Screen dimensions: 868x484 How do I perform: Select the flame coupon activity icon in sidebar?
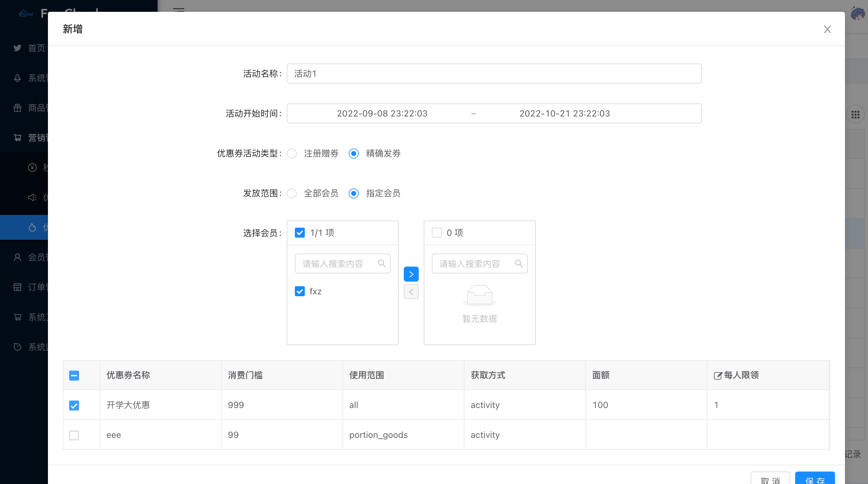click(33, 227)
